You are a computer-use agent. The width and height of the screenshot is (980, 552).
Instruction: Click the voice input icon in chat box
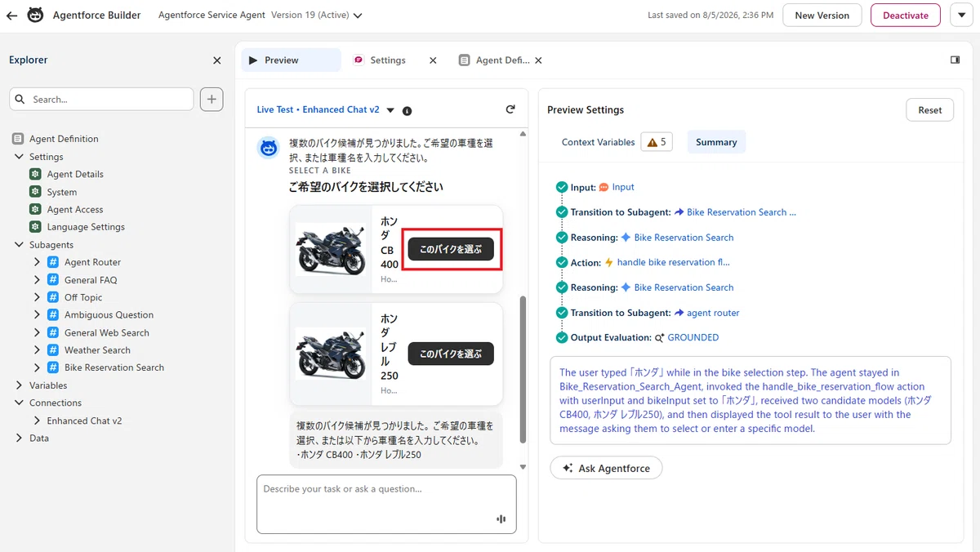coord(501,519)
